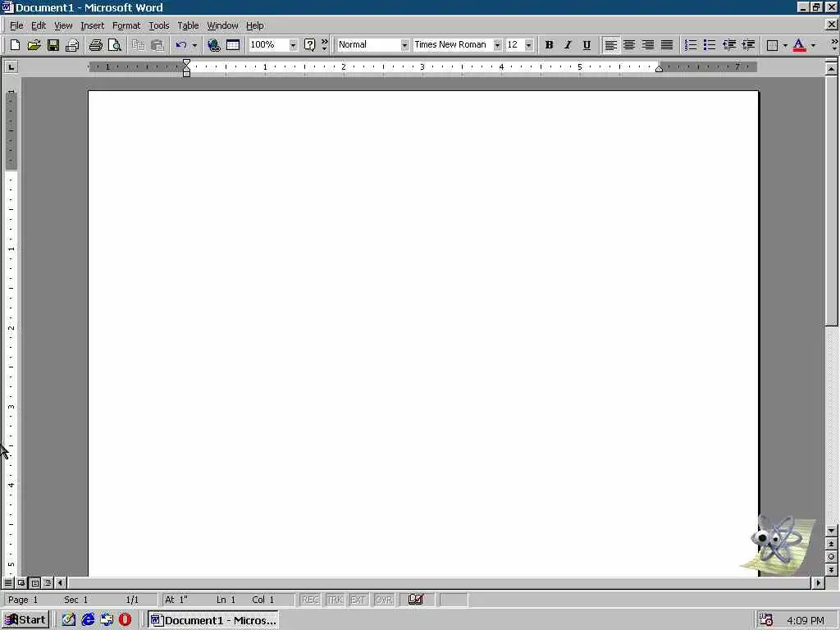Image resolution: width=840 pixels, height=630 pixels.
Task: Increase the paragraph indent
Action: click(x=748, y=45)
